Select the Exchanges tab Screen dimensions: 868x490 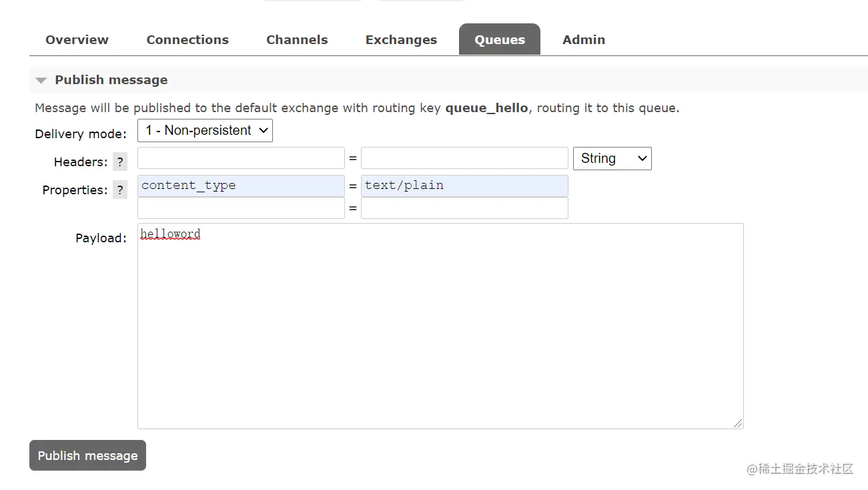(401, 40)
